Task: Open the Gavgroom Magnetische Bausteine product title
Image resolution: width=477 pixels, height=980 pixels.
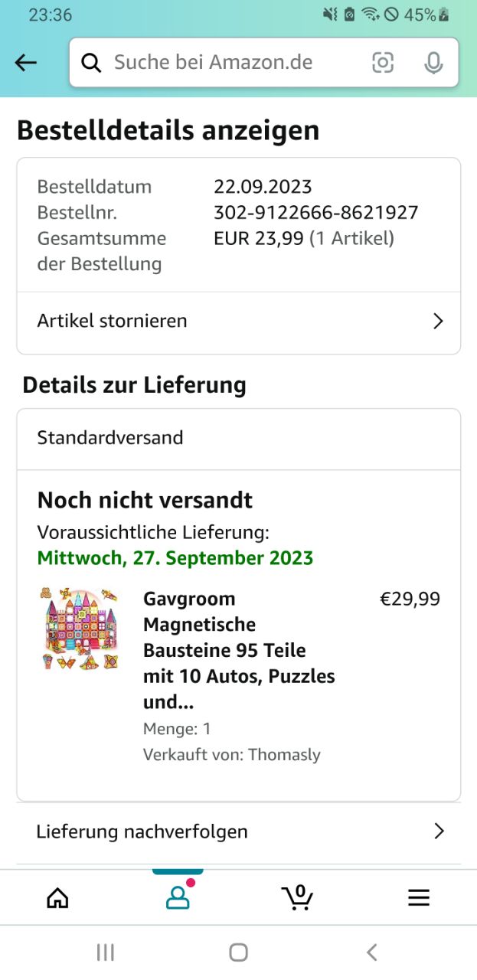Action: [x=239, y=650]
